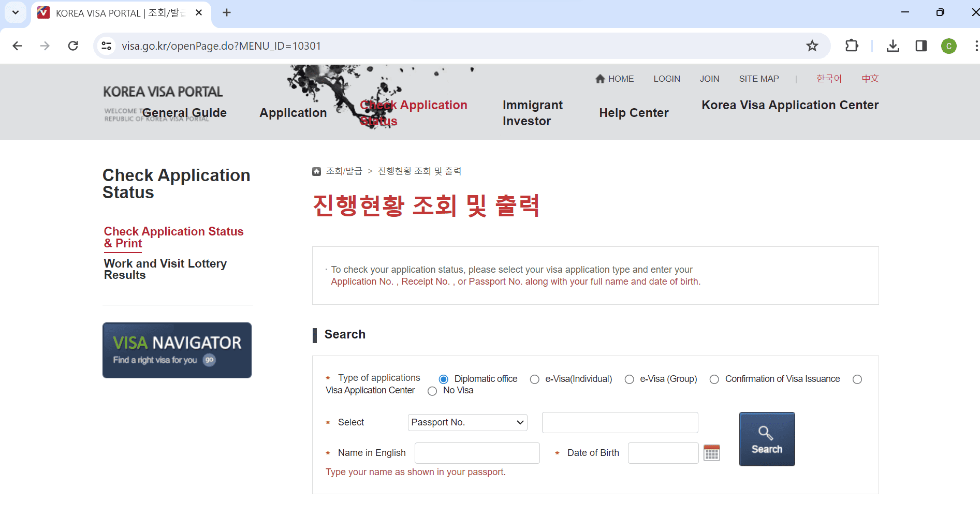980x517 pixels.
Task: Open the tab search chevron
Action: [x=16, y=12]
